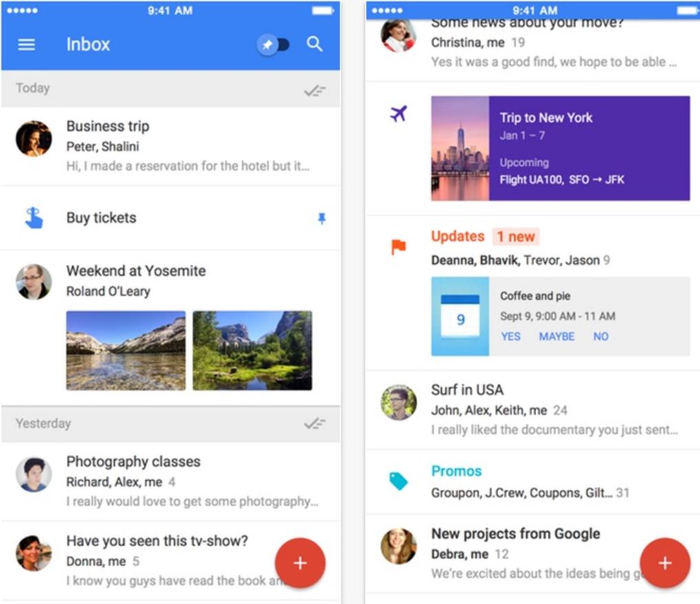The image size is (700, 604).
Task: Reply NO to Coffee and pie invite
Action: pos(601,336)
